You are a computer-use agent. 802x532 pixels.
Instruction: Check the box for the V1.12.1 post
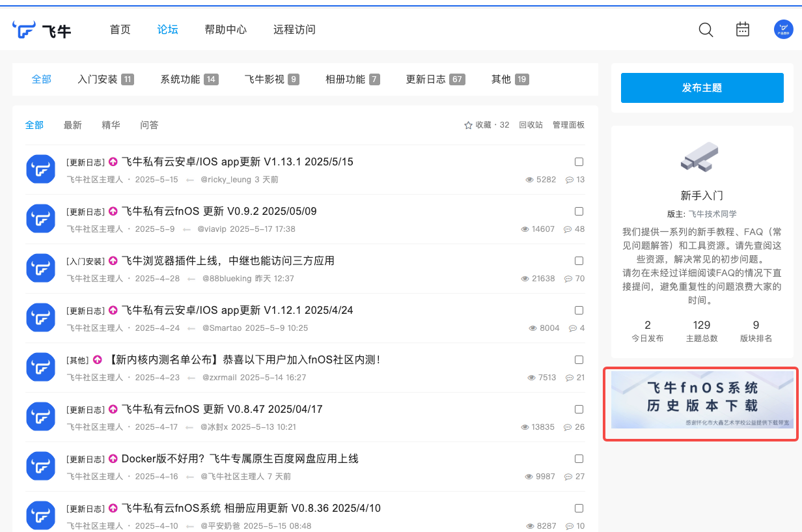pos(579,311)
